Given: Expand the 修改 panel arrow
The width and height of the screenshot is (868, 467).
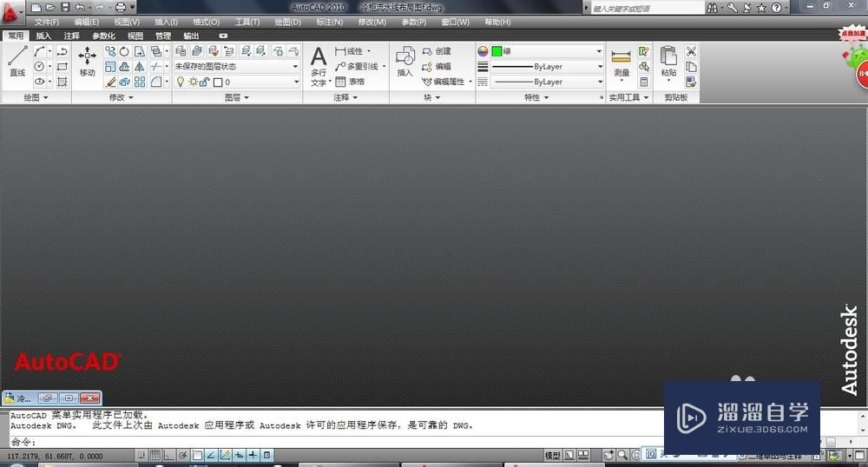Looking at the screenshot, I should tap(131, 97).
